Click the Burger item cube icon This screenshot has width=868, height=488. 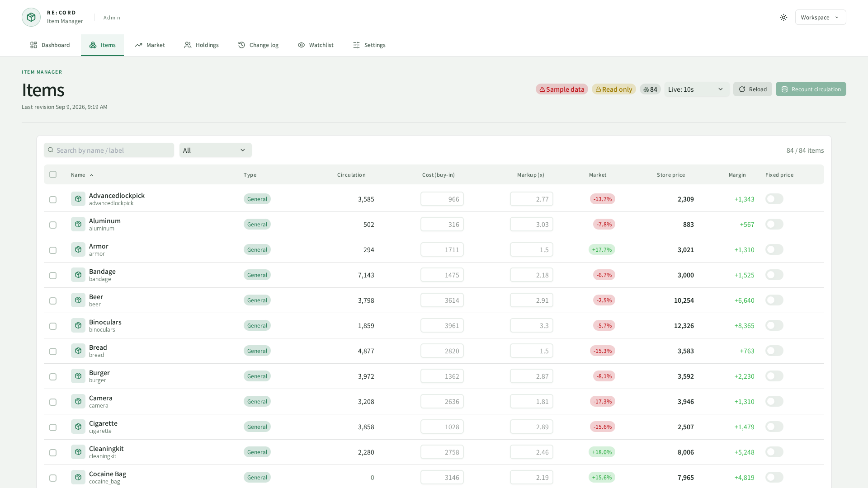78,376
